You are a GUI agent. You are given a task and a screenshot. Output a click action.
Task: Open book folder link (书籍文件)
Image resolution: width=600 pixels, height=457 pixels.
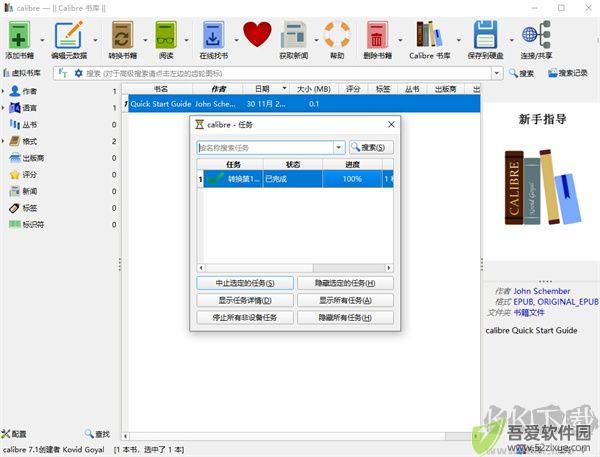point(529,312)
